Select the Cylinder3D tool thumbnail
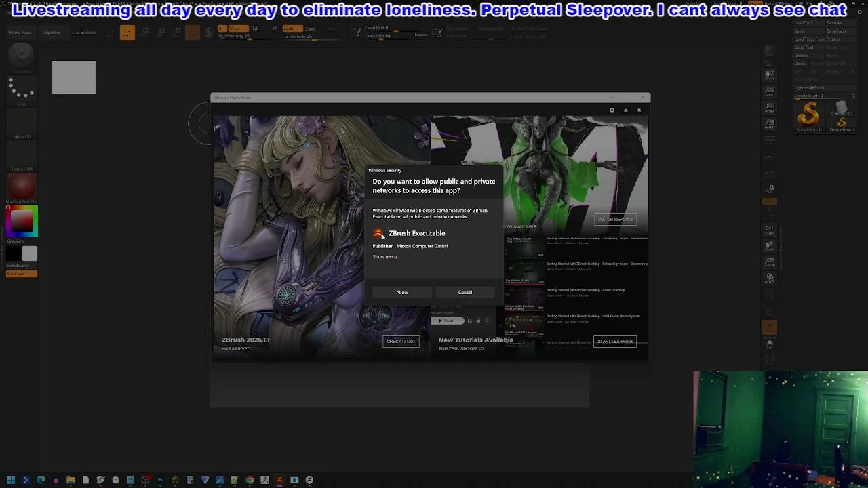This screenshot has width=868, height=488. (842, 108)
